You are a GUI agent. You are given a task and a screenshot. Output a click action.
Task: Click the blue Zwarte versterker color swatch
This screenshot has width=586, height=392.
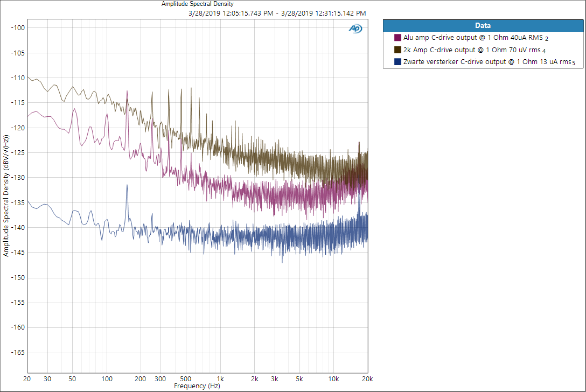397,62
